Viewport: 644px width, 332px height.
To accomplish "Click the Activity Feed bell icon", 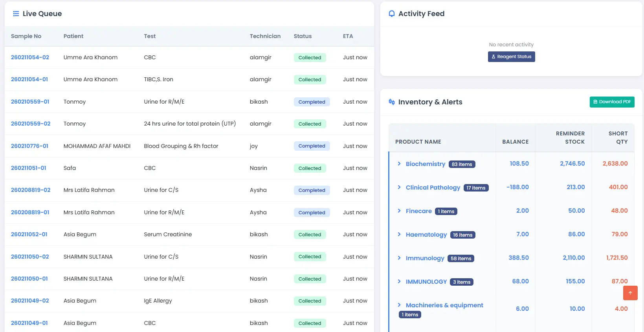I will [x=391, y=14].
